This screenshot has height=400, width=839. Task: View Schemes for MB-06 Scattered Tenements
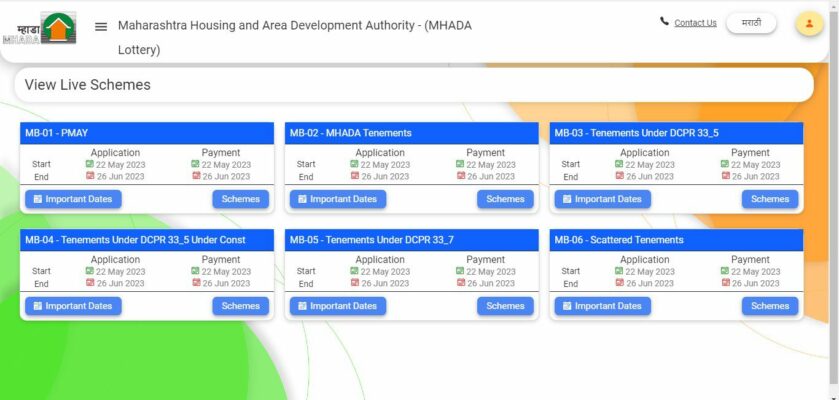pos(770,306)
